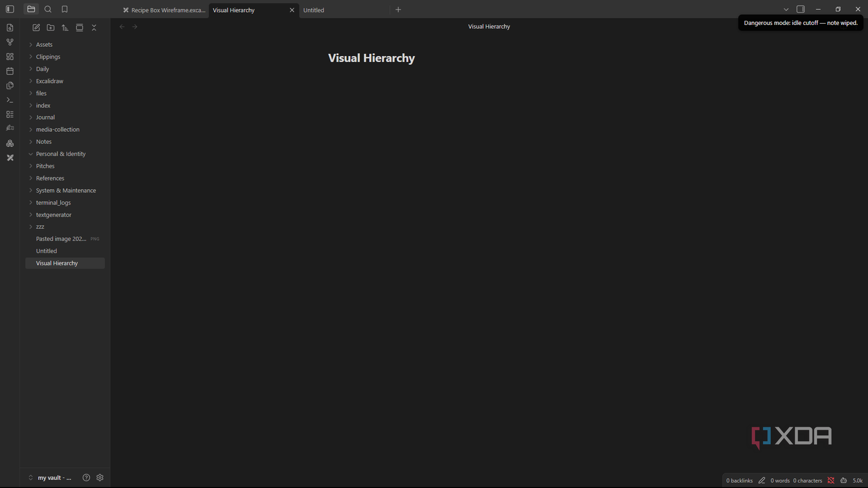
Task: Switch to the Untitled tab
Action: pos(344,10)
